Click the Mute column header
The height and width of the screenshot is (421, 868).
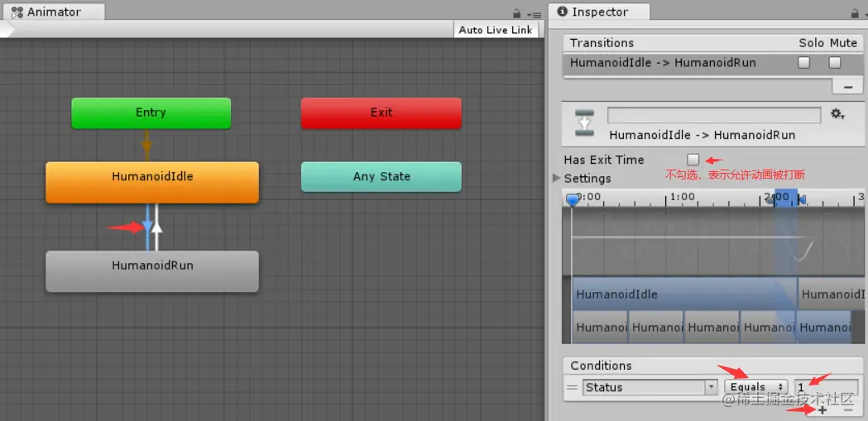pos(842,43)
